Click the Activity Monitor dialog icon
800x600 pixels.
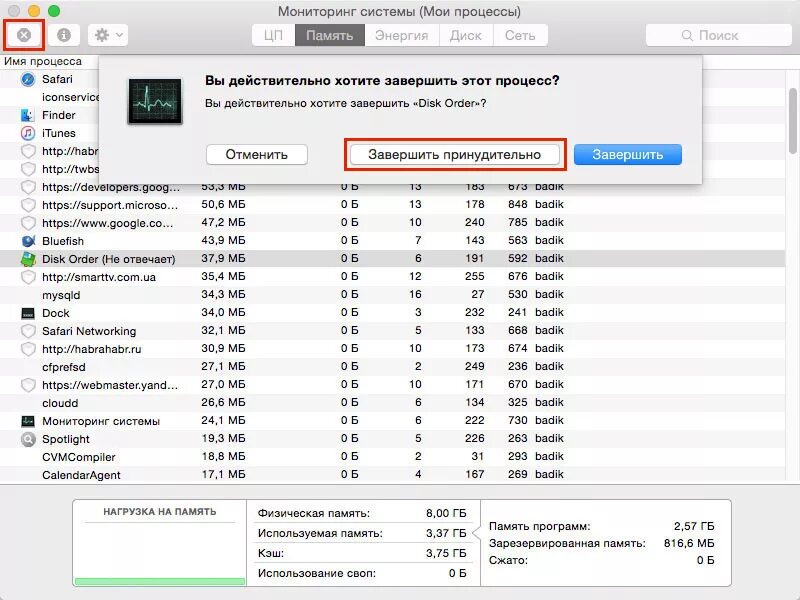pyautogui.click(x=155, y=101)
